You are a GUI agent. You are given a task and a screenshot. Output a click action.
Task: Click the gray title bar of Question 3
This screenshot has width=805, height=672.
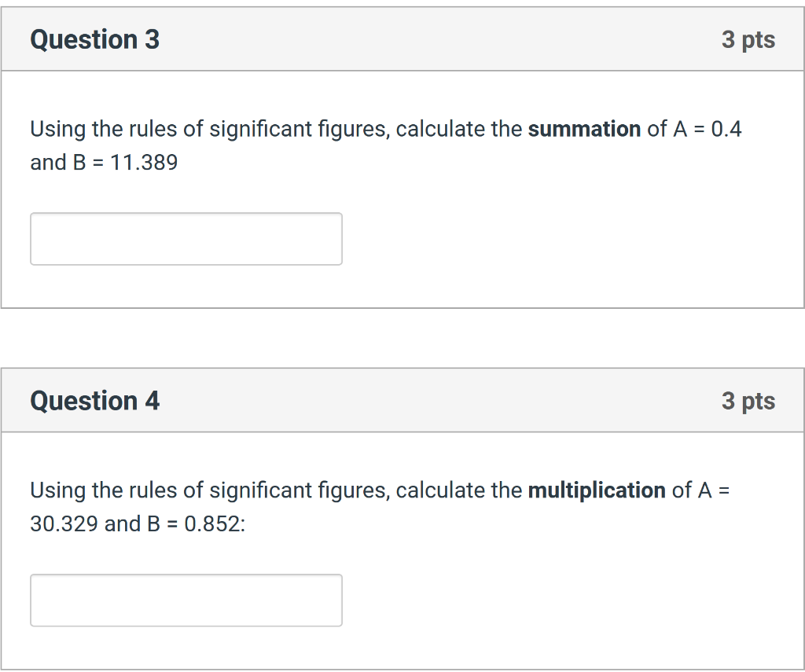[x=393, y=39]
